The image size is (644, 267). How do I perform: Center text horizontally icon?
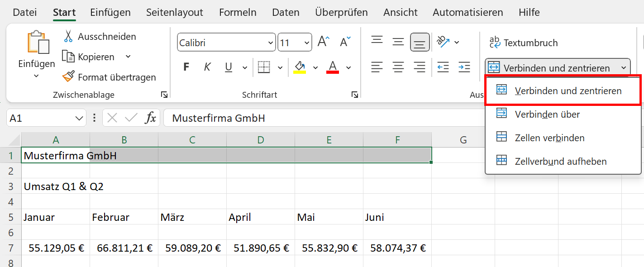[x=398, y=67]
